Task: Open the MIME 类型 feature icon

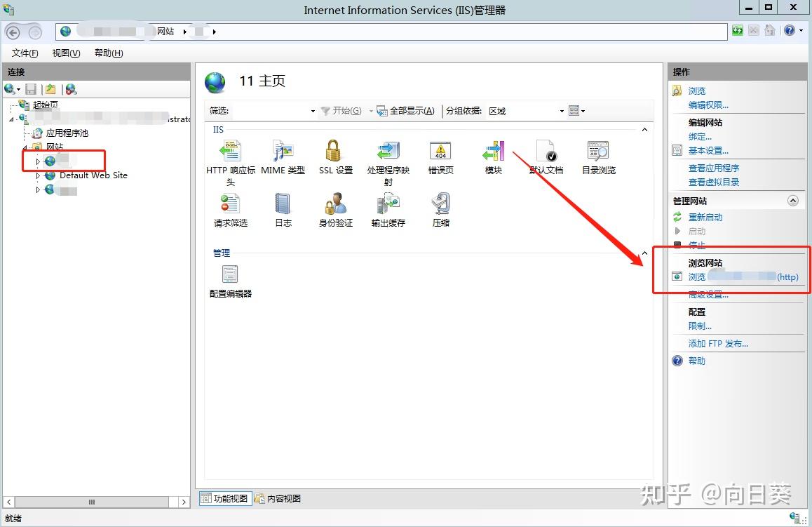Action: pos(283,151)
